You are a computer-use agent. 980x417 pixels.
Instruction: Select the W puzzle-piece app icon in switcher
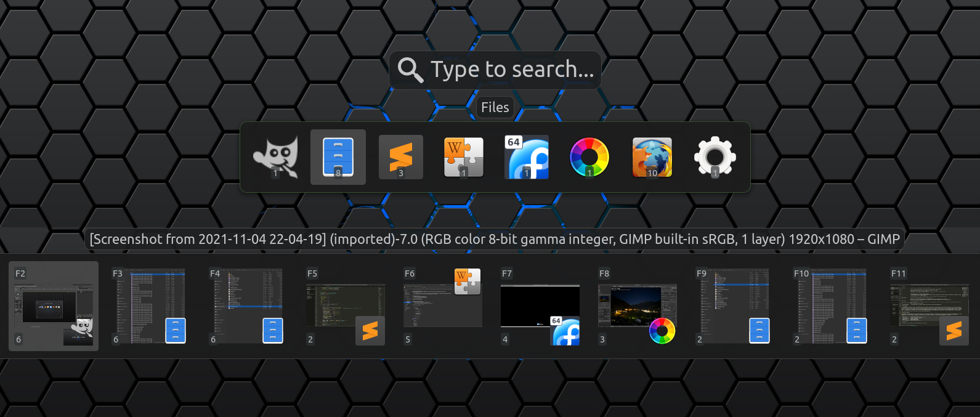click(464, 157)
